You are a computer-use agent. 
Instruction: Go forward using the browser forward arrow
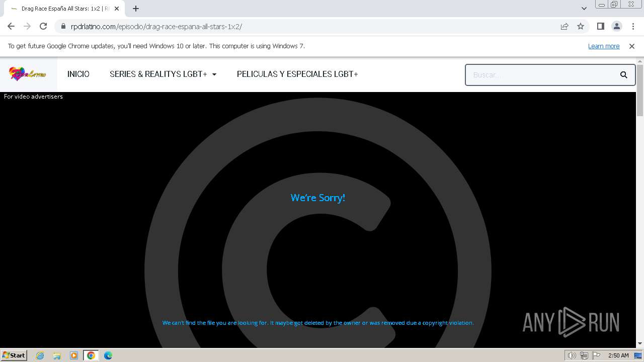[27, 26]
